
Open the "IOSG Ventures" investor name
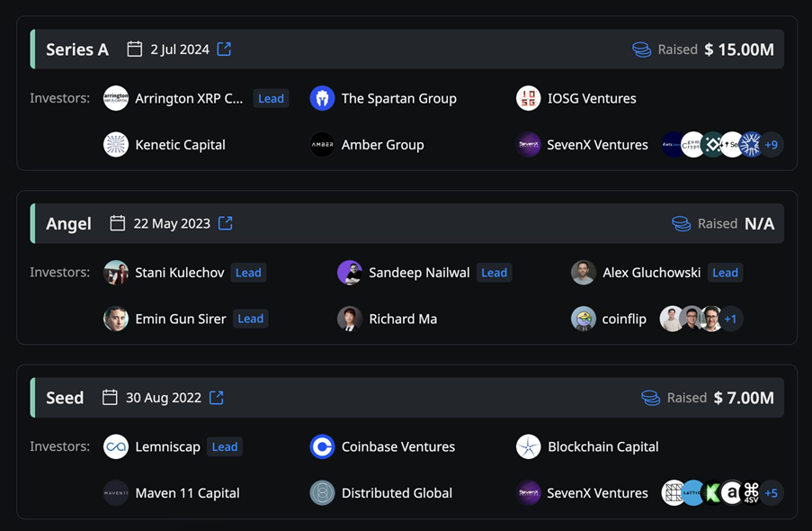(592, 98)
